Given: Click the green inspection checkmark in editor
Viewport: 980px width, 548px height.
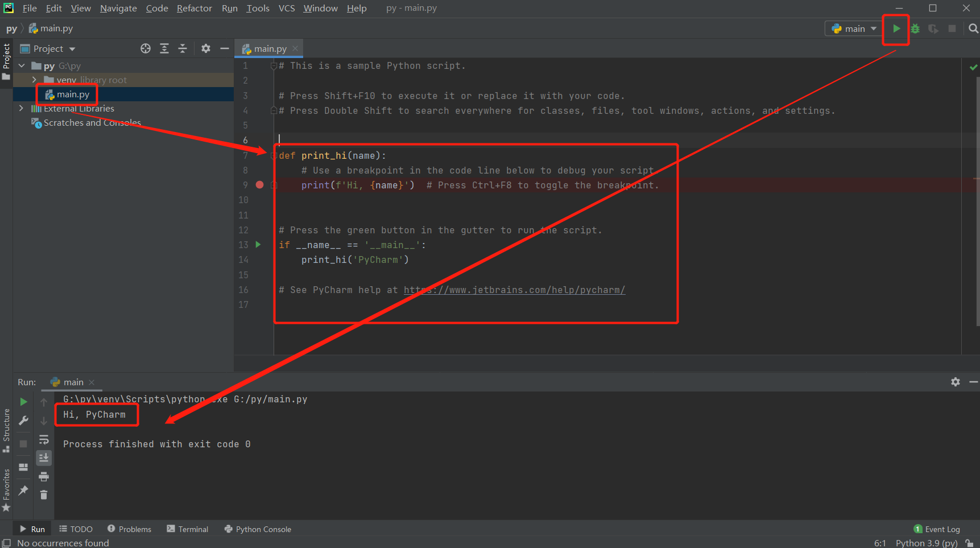Looking at the screenshot, I should click(973, 67).
